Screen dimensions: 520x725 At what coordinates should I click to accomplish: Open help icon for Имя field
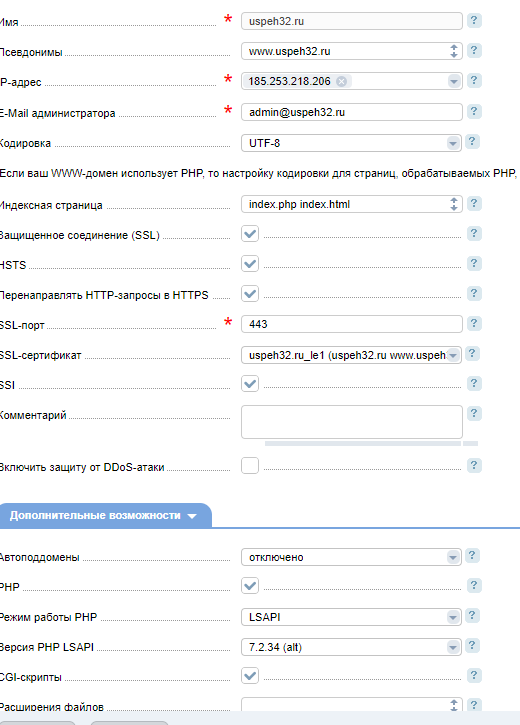click(x=474, y=20)
